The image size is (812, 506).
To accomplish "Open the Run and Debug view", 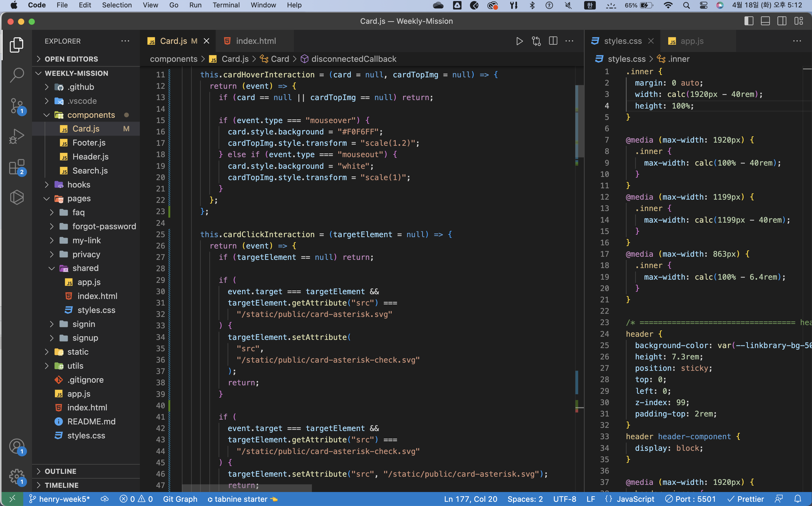I will click(16, 136).
